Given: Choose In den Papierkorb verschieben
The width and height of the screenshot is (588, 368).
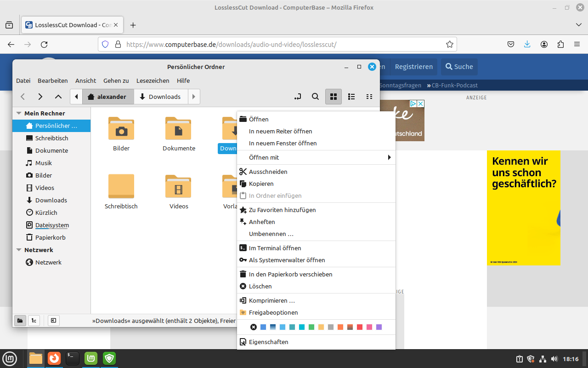Looking at the screenshot, I should pyautogui.click(x=316, y=274).
